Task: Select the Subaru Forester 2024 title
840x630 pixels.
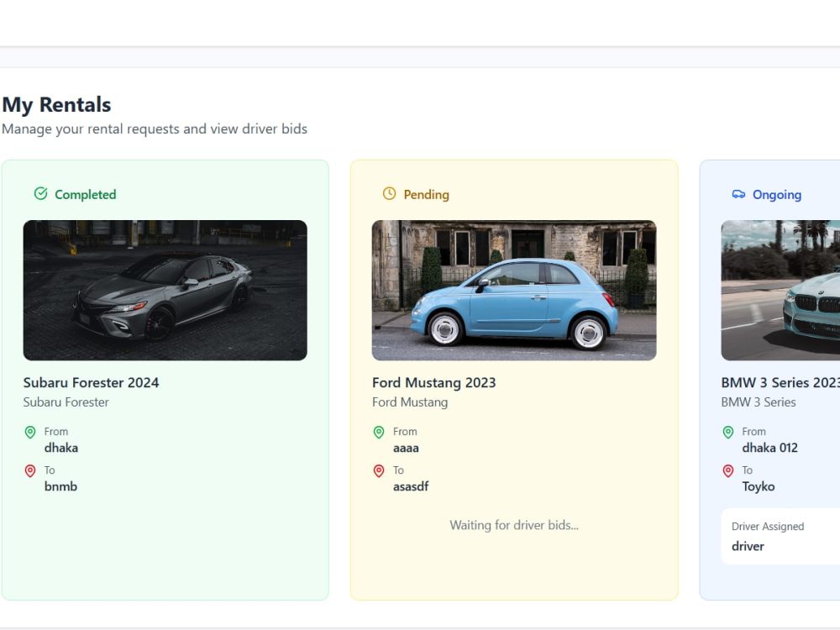Action: point(91,382)
